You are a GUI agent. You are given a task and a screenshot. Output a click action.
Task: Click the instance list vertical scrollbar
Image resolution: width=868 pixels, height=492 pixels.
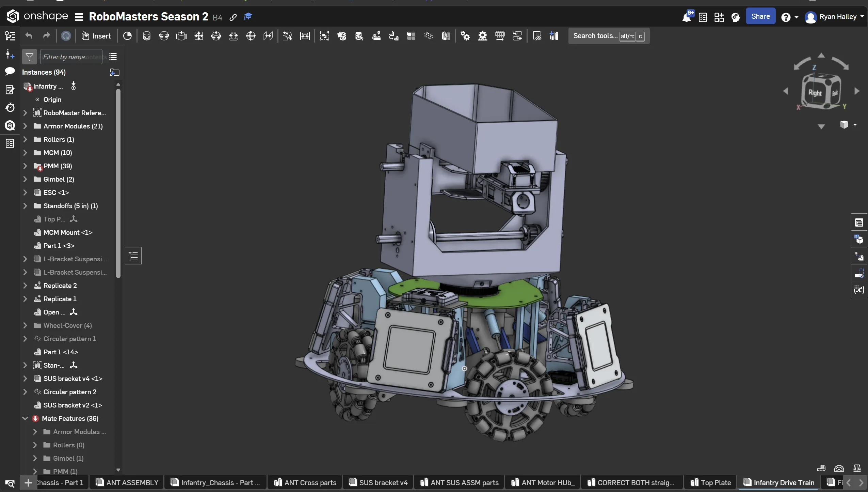(118, 183)
